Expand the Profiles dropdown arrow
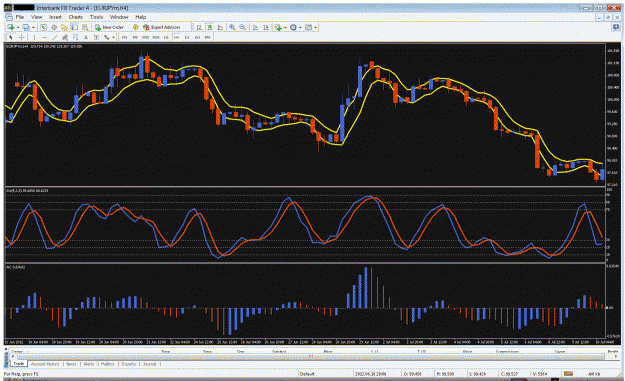The image size is (625, 381). click(33, 27)
